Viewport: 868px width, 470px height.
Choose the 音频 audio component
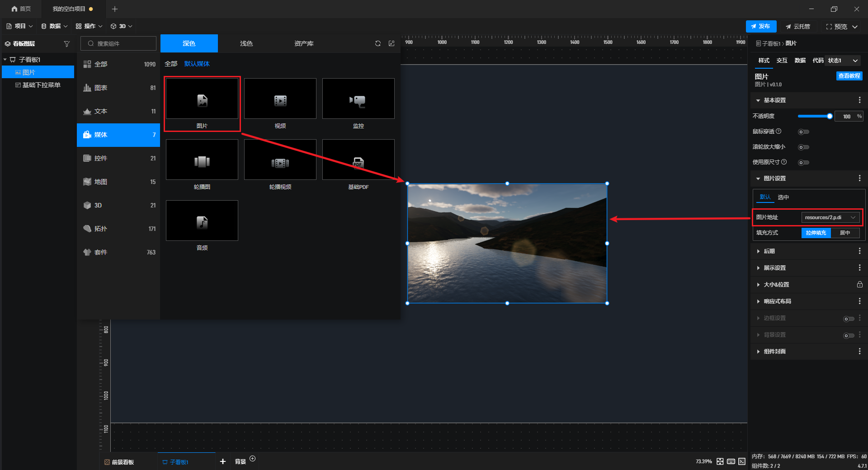tap(202, 221)
